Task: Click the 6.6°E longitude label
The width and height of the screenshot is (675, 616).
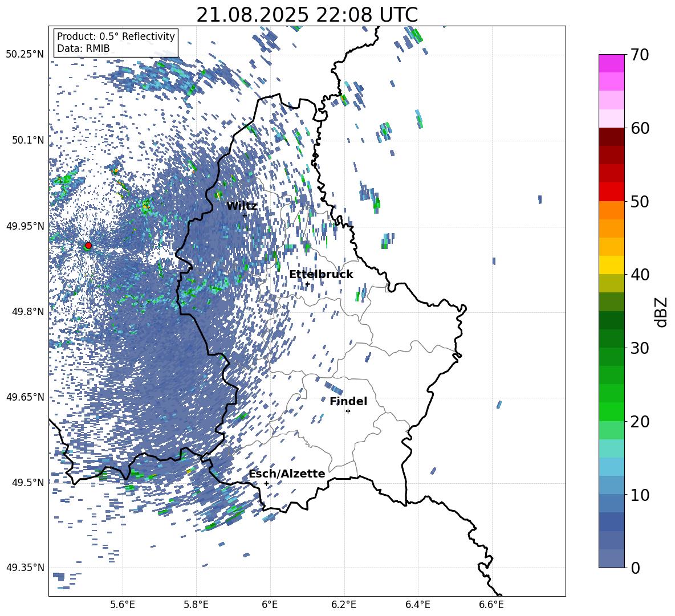Action: (x=491, y=605)
